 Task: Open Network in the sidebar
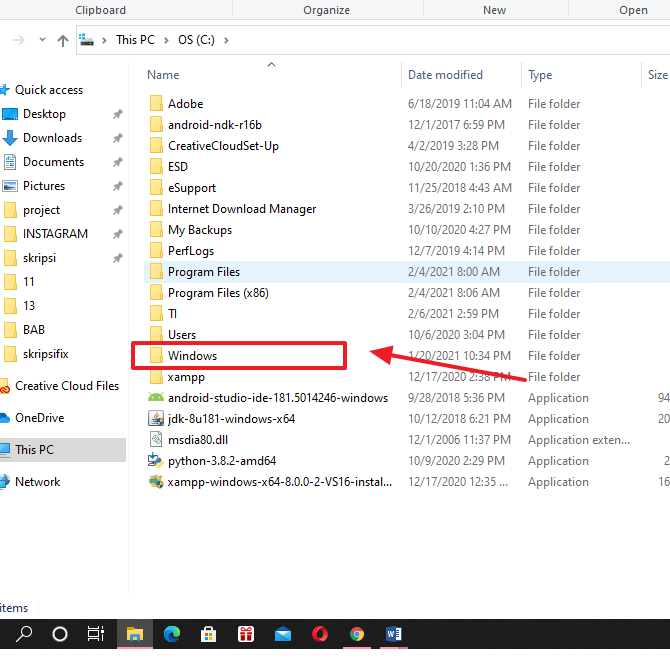37,482
